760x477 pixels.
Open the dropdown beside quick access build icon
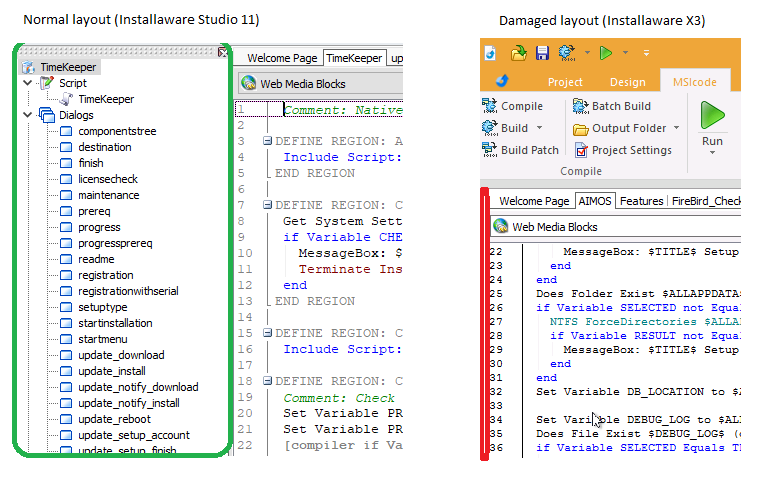(587, 52)
